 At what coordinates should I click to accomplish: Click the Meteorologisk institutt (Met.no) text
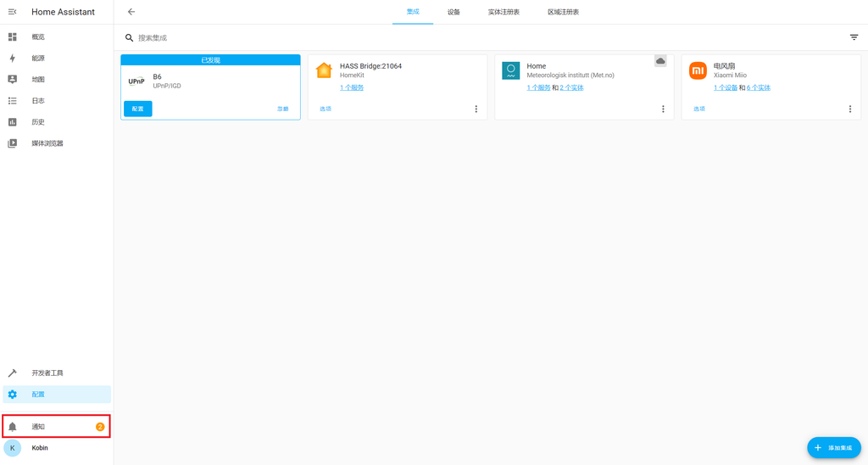click(570, 76)
